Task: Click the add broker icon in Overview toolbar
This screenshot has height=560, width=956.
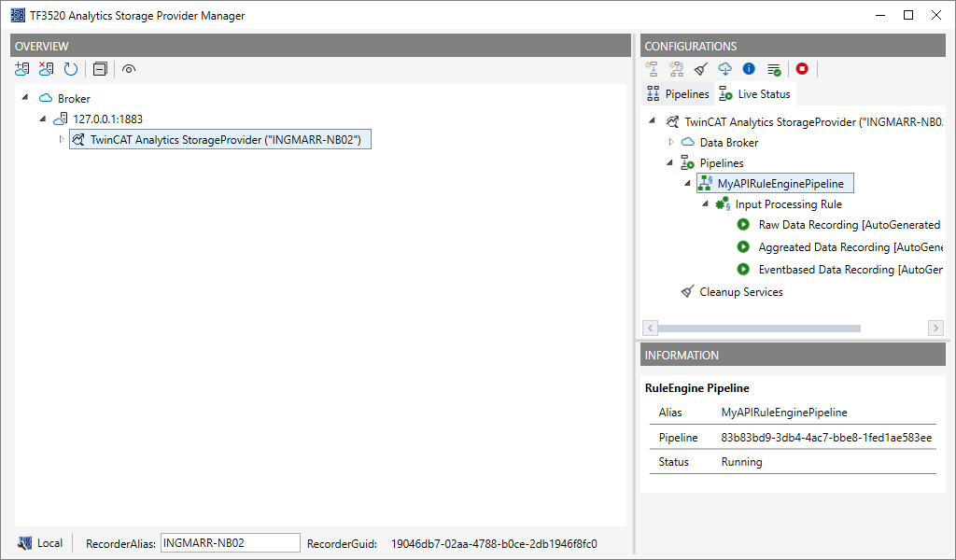Action: tap(22, 69)
